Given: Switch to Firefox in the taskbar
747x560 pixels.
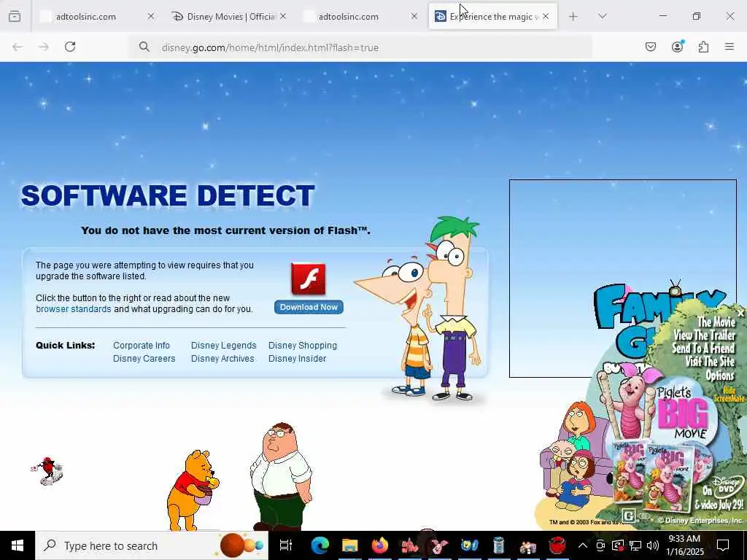Looking at the screenshot, I should [x=379, y=545].
